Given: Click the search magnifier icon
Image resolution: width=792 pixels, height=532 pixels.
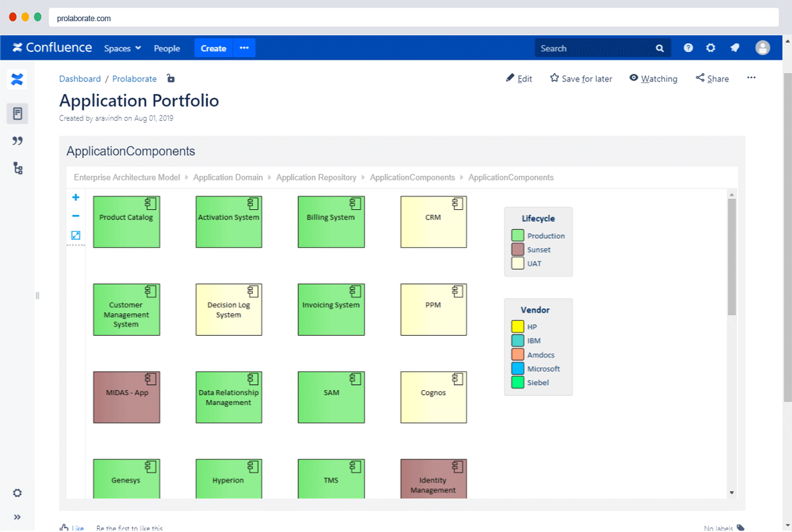Looking at the screenshot, I should coord(660,48).
